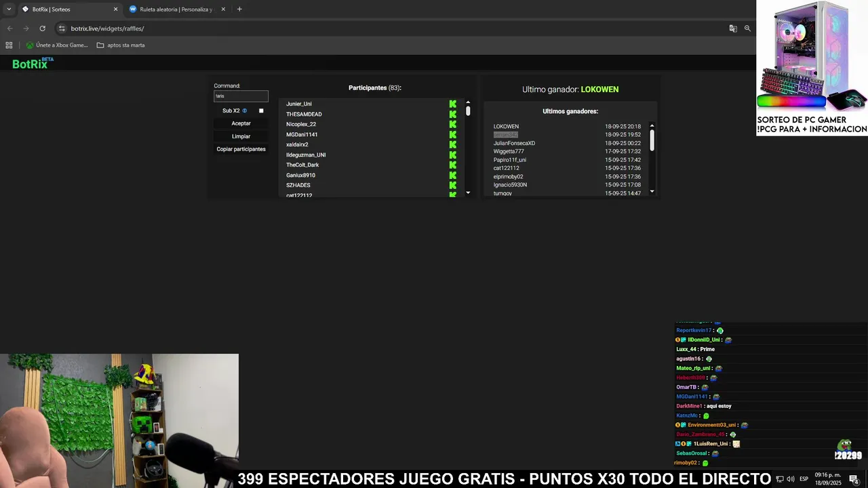
Task: Open site information icon in address bar
Action: pos(62,28)
